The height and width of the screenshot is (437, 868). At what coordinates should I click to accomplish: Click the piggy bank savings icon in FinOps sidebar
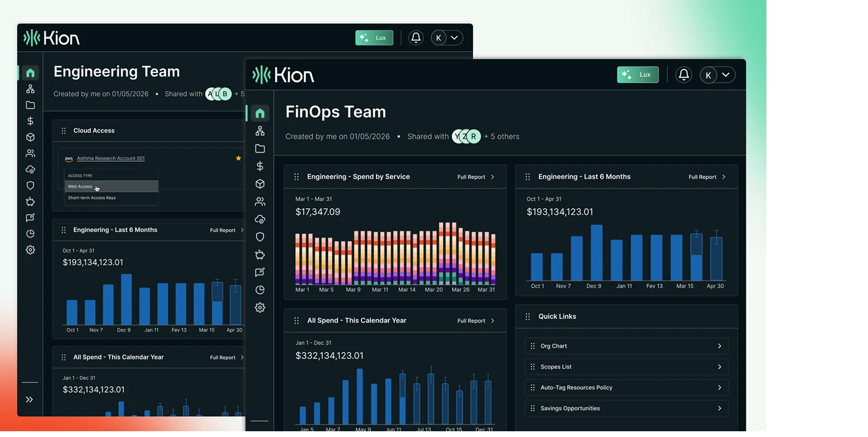pos(260,254)
